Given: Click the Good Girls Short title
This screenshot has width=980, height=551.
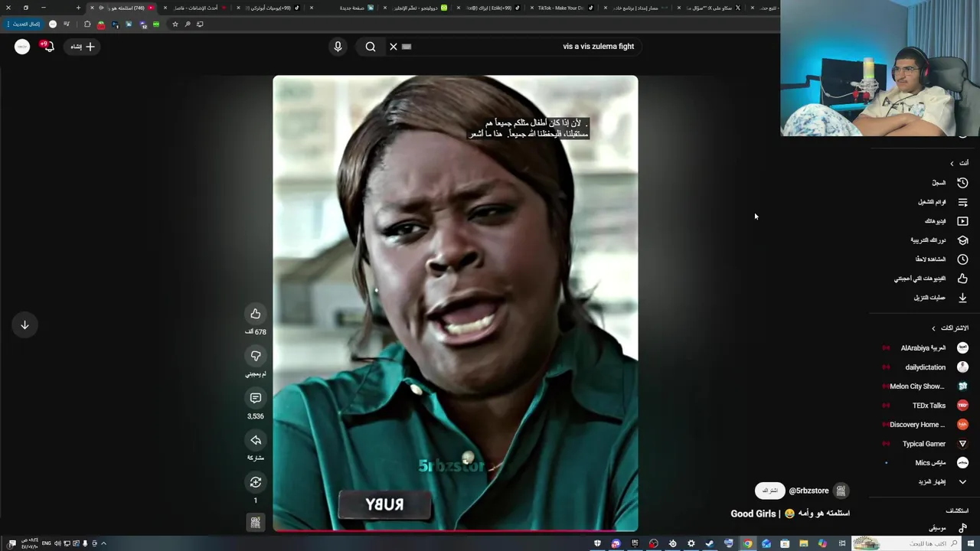Looking at the screenshot, I should coord(790,514).
